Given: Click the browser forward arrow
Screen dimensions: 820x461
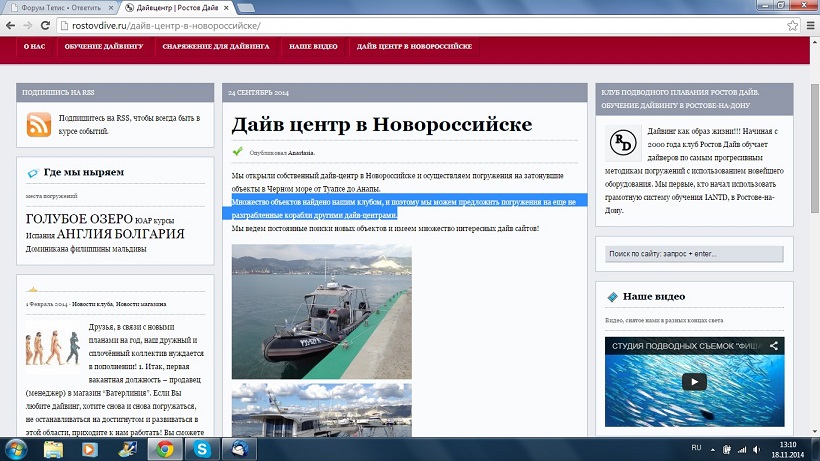Looking at the screenshot, I should [28, 25].
